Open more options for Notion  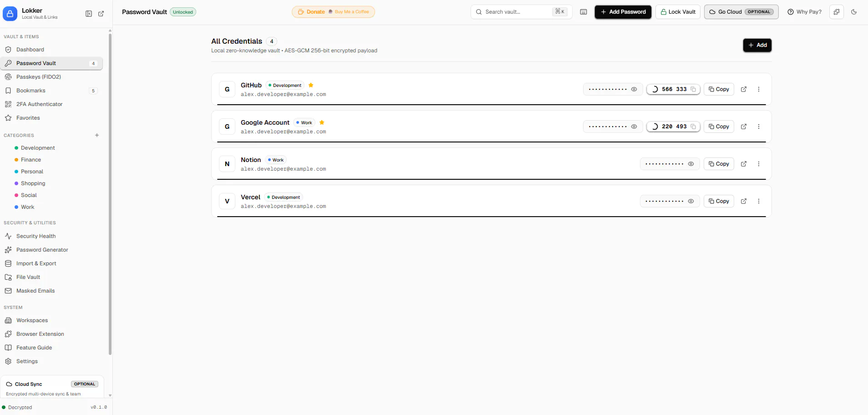click(759, 164)
